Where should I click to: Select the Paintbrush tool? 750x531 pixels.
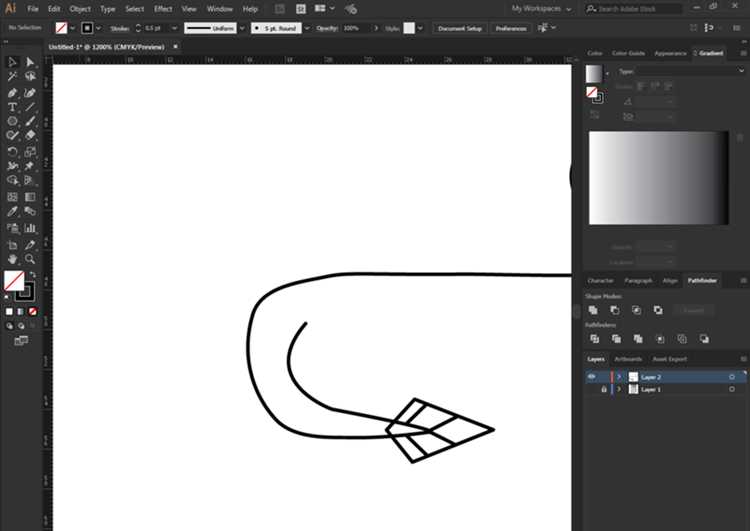30,122
